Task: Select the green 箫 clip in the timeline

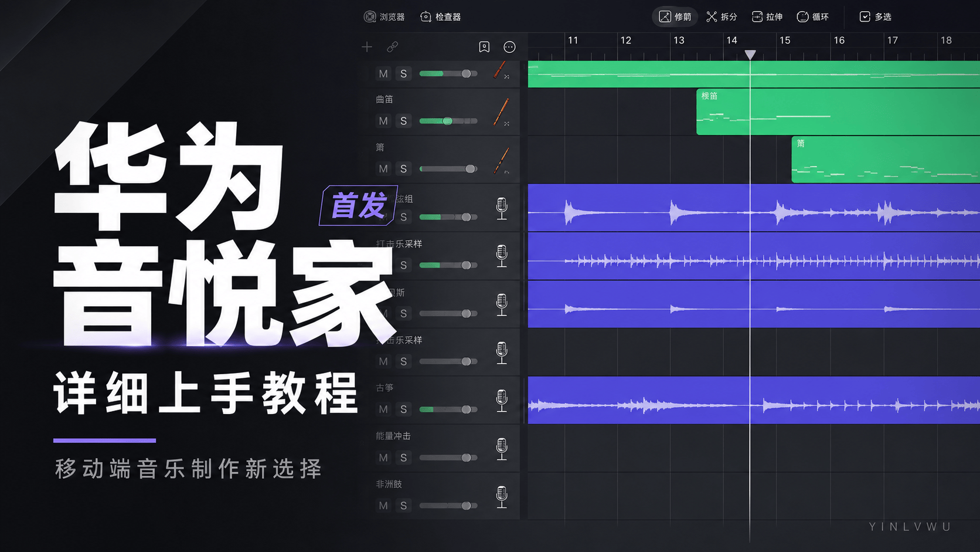Action: point(886,160)
